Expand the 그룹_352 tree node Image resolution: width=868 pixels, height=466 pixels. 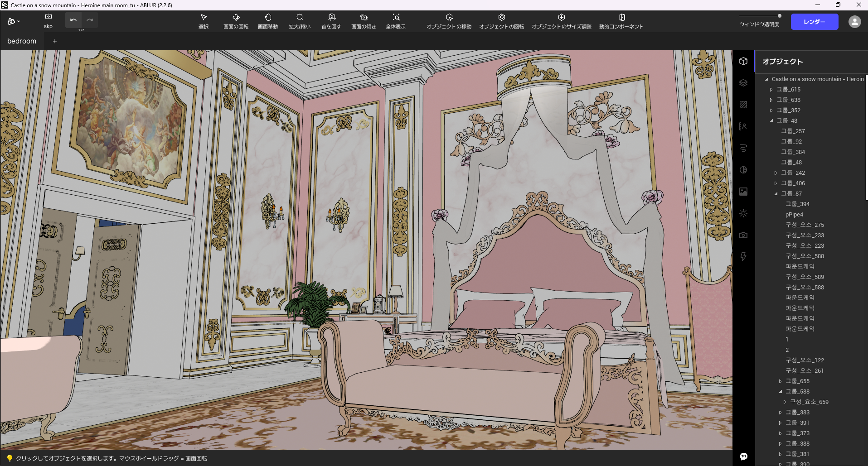pyautogui.click(x=771, y=110)
